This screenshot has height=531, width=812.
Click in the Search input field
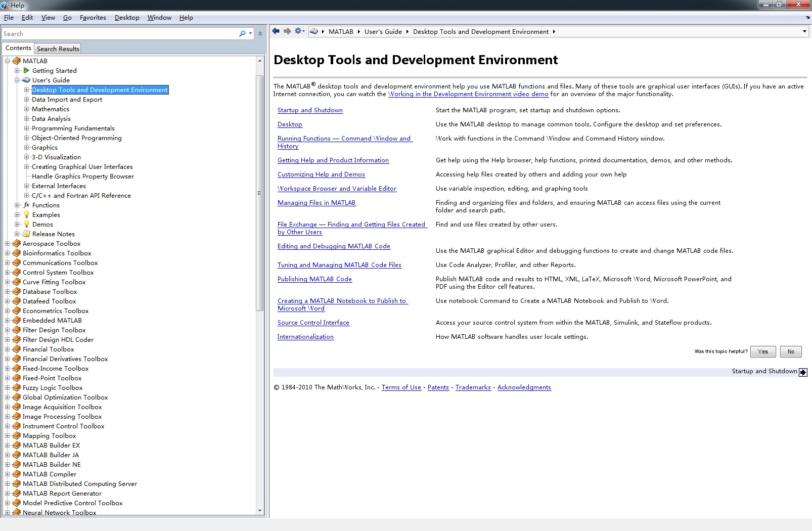[x=119, y=33]
